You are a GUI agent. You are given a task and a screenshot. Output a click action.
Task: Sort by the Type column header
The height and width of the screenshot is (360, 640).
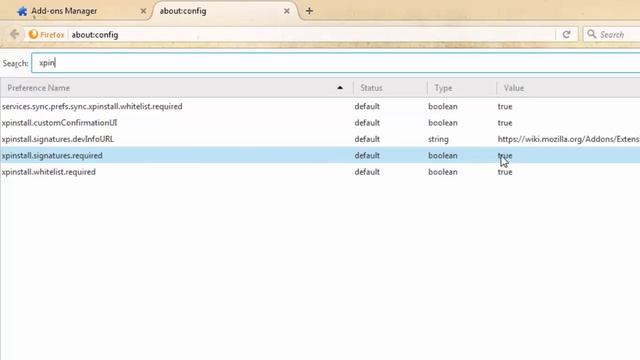click(x=462, y=88)
